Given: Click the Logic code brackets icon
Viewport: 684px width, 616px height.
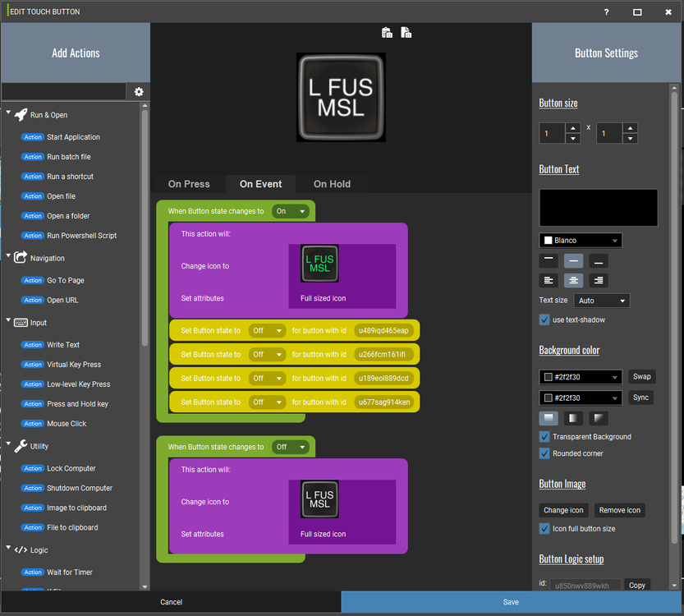Looking at the screenshot, I should tap(21, 550).
